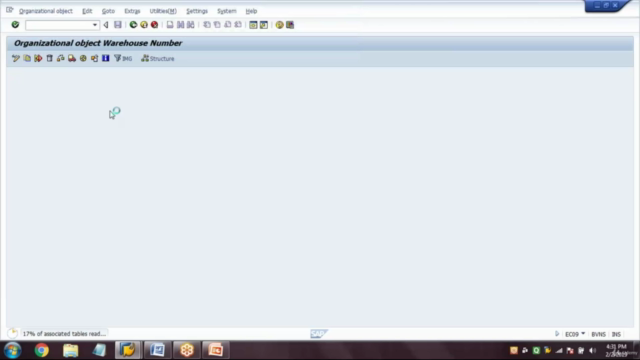Click the IMG filter button
This screenshot has width=640, height=360.
(x=123, y=58)
